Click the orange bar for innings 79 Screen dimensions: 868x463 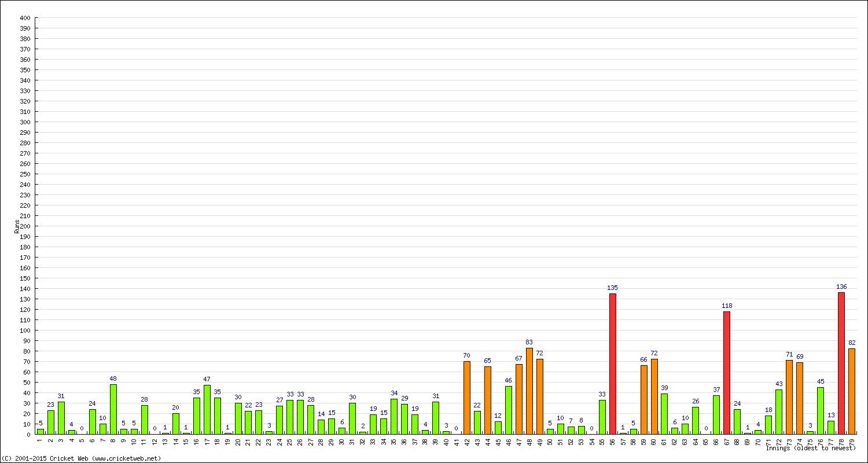pyautogui.click(x=852, y=391)
